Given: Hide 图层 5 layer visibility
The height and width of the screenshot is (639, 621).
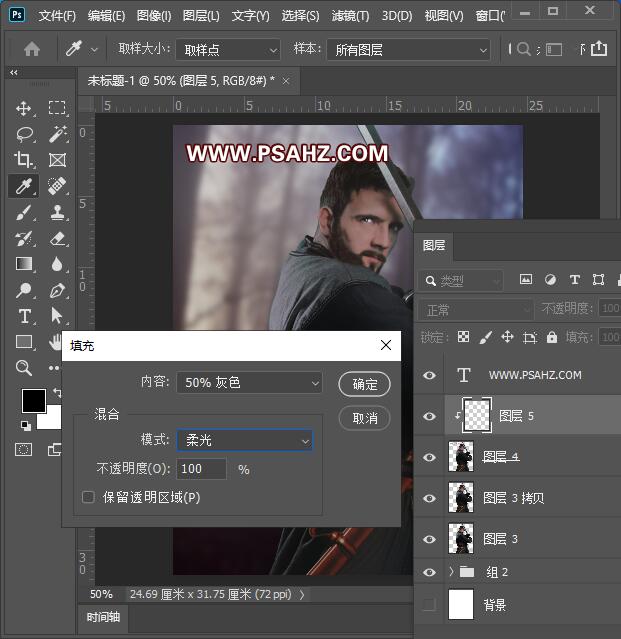Looking at the screenshot, I should click(x=429, y=416).
